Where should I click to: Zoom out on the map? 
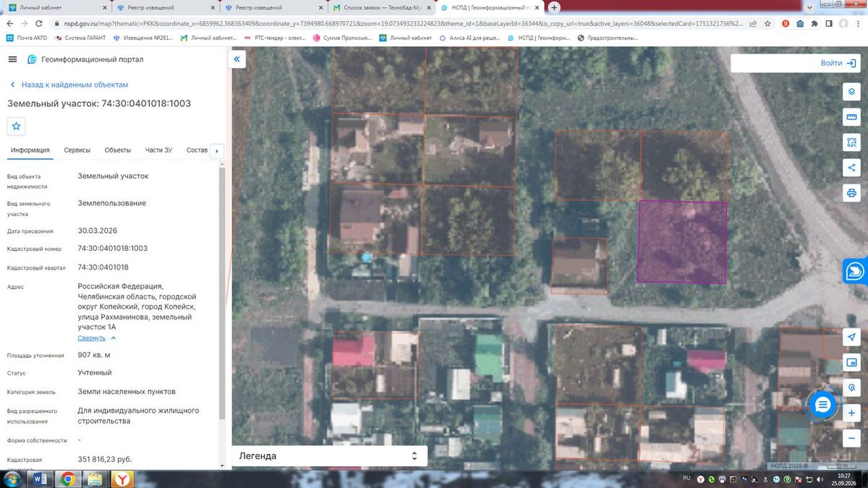point(852,438)
